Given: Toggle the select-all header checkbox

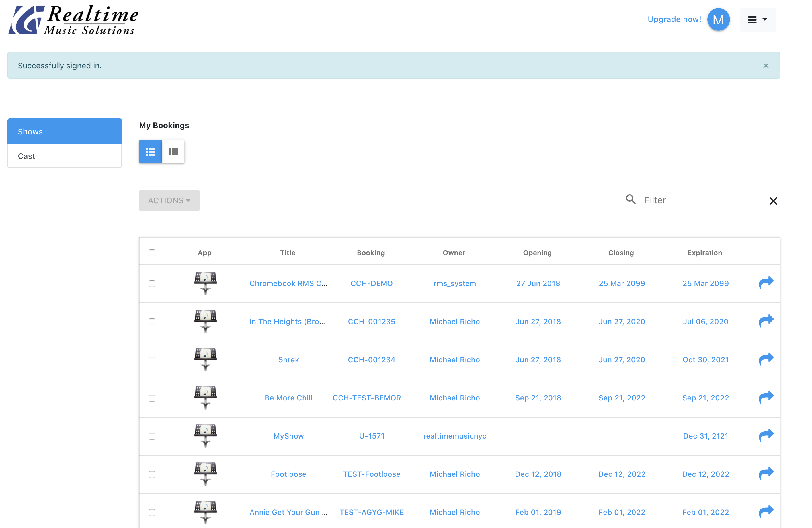Looking at the screenshot, I should tap(152, 253).
